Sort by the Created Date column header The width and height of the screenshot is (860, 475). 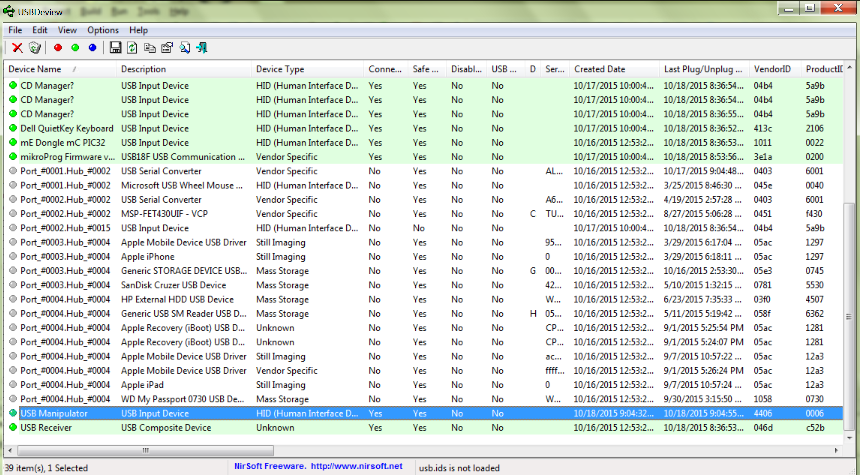coord(614,69)
